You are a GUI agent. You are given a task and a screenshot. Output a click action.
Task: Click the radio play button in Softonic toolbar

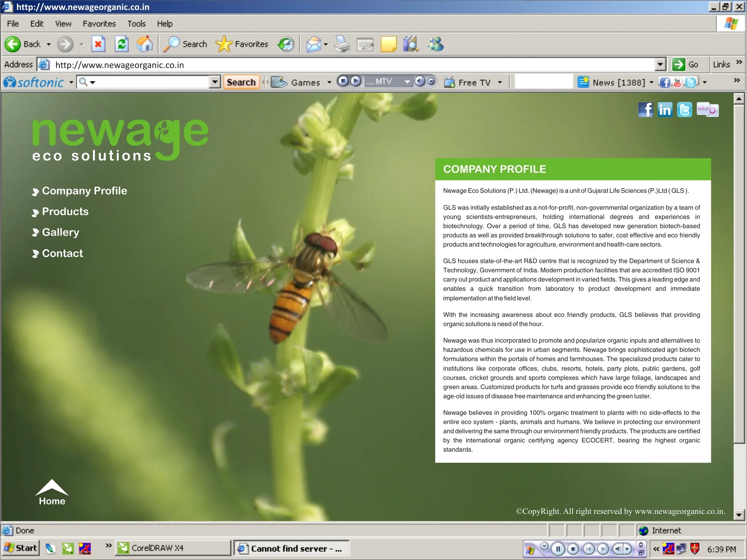[x=356, y=81]
